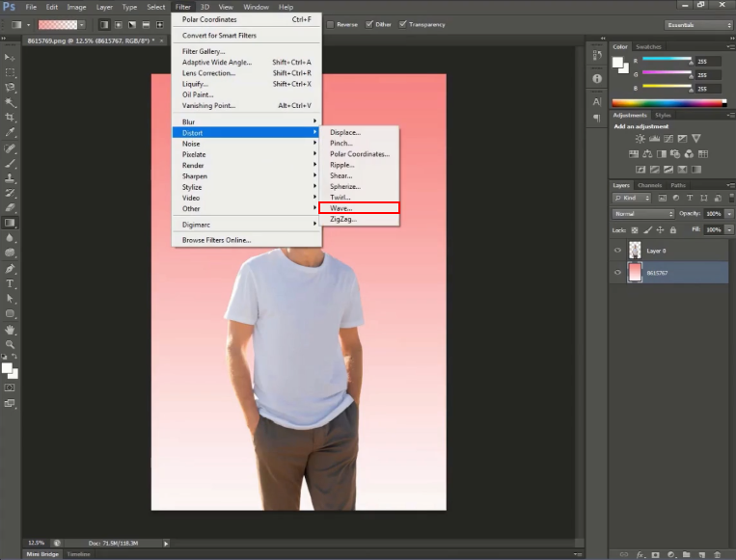
Task: Select the Rectangular Marquee tool
Action: (10, 72)
